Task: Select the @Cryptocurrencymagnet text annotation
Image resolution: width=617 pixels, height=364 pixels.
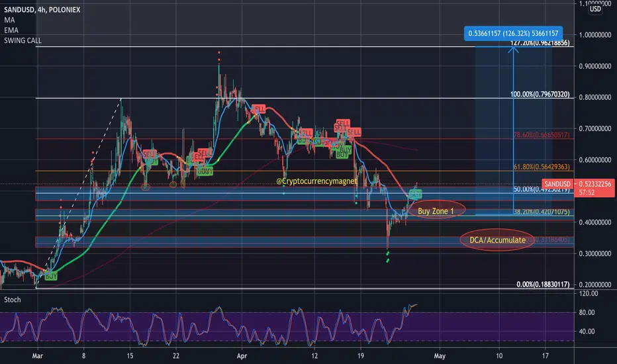Action: (x=316, y=181)
